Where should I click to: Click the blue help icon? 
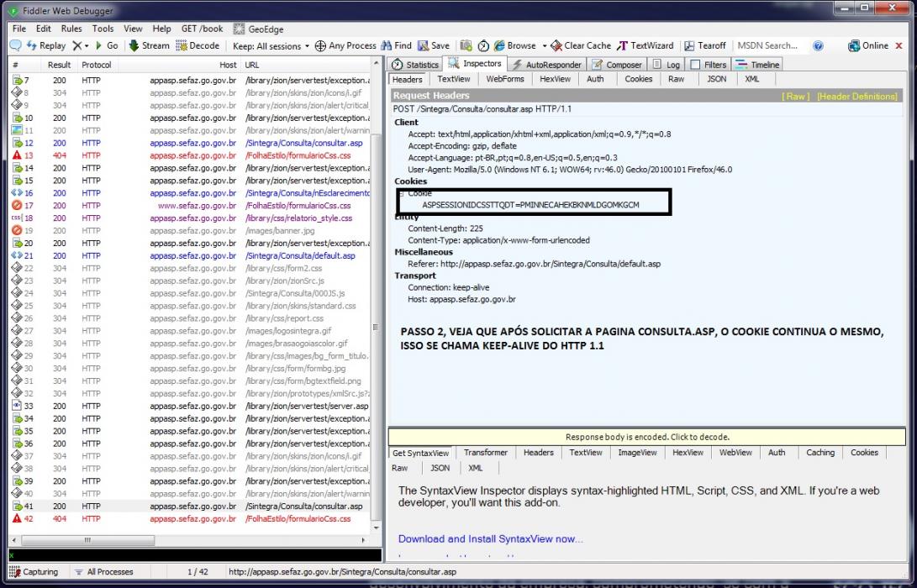(818, 45)
